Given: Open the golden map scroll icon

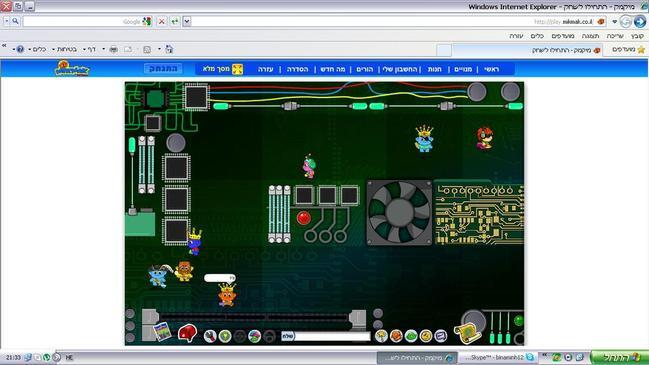Looking at the screenshot, I should pos(467,333).
